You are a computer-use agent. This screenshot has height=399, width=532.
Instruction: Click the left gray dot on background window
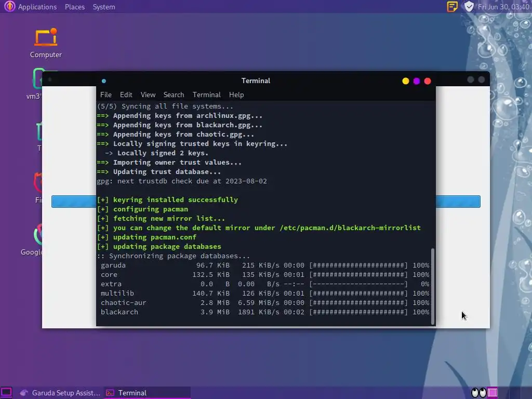click(x=471, y=79)
